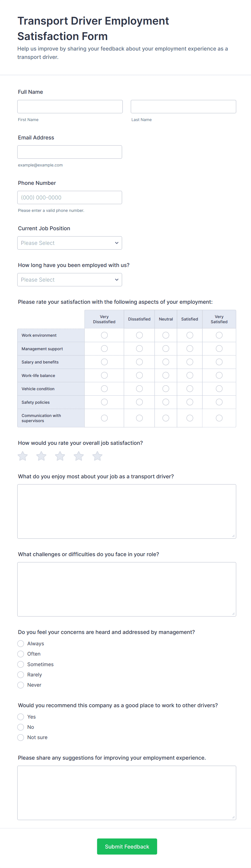This screenshot has height=868, width=251.
Task: Submit Feedback button at the form bottom
Action: coord(127,846)
